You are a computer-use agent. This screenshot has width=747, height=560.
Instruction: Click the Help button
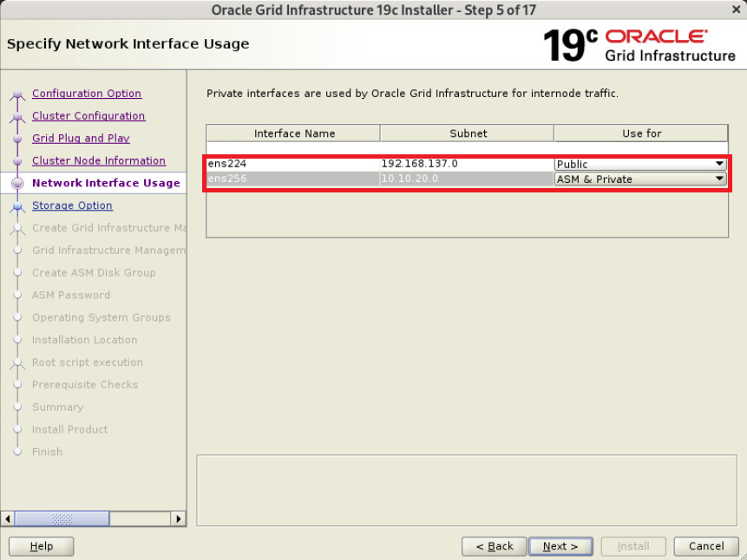pos(42,546)
